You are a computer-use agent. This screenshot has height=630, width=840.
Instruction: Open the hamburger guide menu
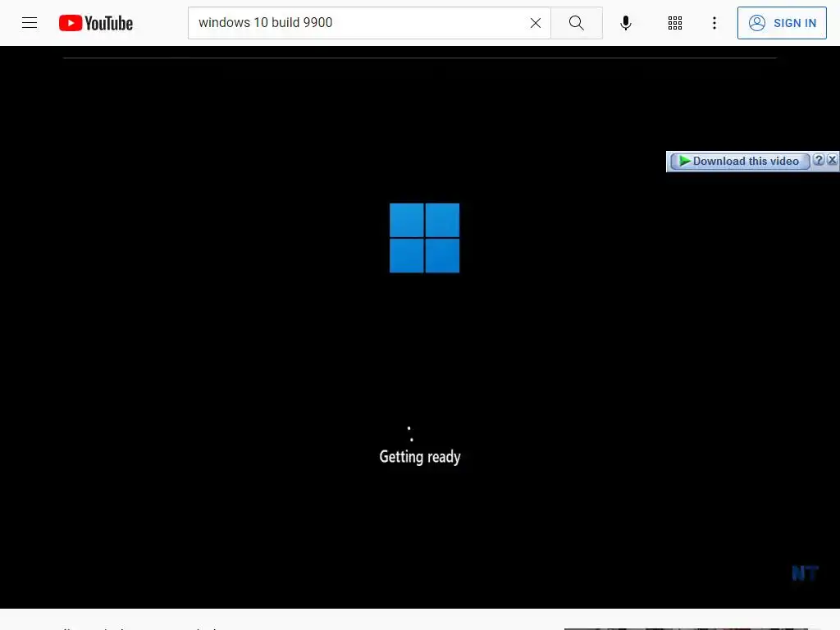click(30, 23)
